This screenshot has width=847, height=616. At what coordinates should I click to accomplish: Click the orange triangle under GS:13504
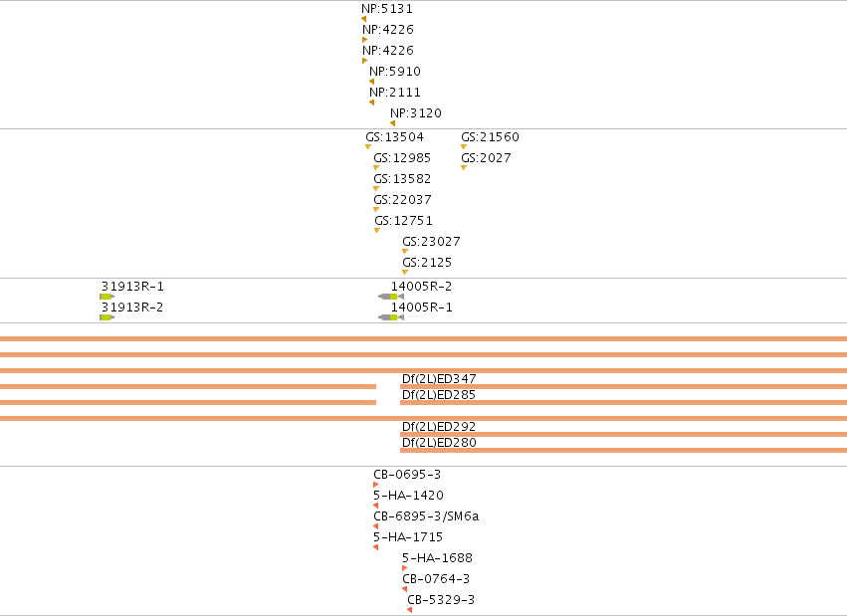[x=368, y=147]
